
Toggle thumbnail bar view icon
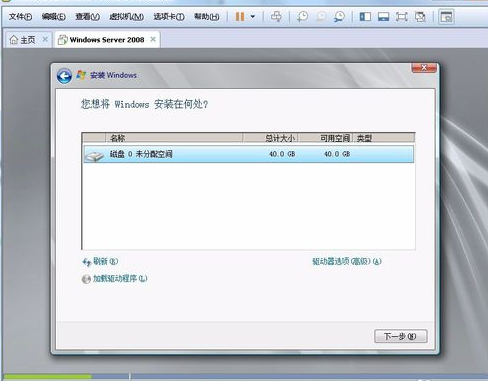[x=383, y=16]
